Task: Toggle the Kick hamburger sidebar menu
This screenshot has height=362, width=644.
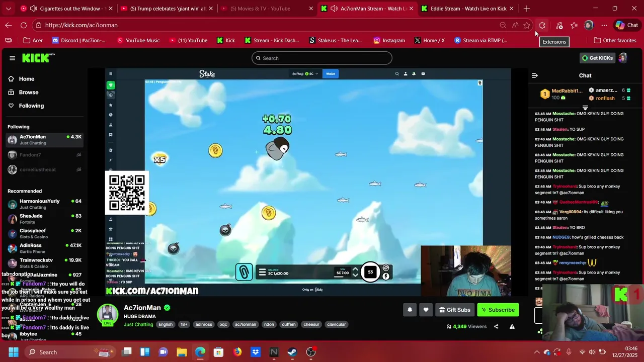Action: click(12, 58)
